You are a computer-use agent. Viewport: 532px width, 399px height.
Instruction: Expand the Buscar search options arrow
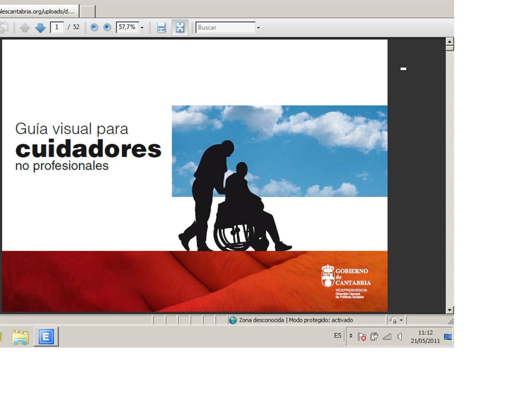(x=258, y=27)
